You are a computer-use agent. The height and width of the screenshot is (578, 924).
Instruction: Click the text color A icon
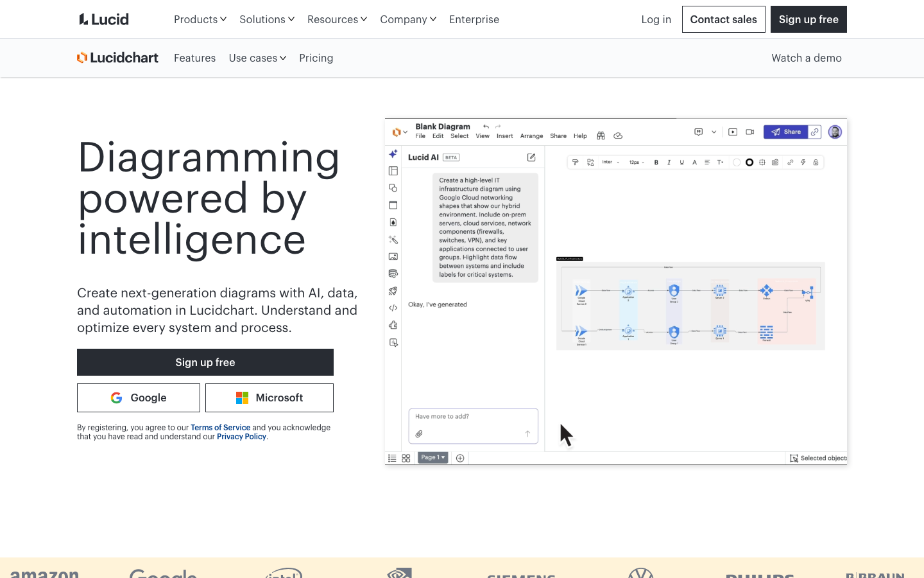point(694,162)
